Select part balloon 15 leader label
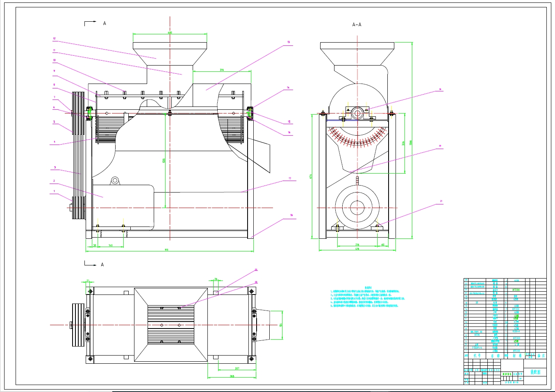This screenshot has height=392, width=555. tap(289, 122)
